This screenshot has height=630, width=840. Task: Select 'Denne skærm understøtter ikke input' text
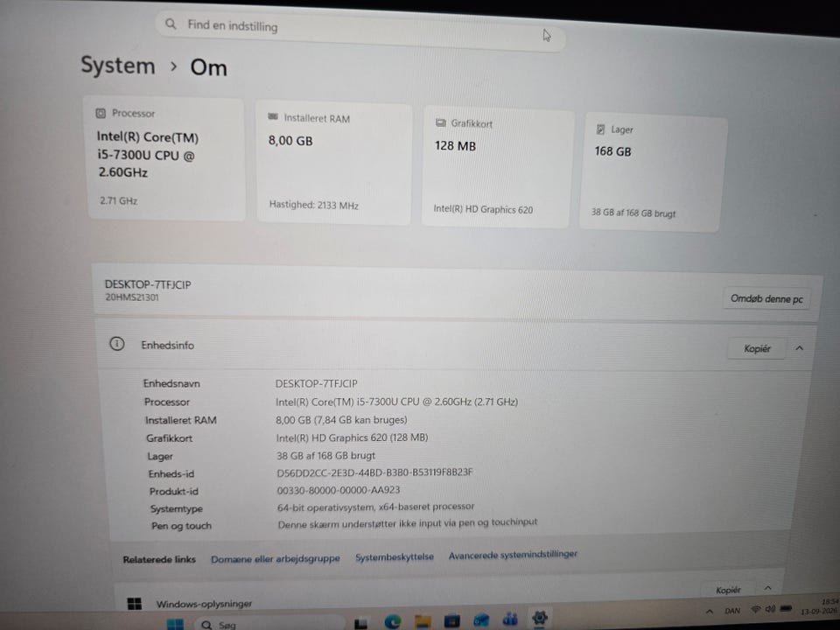pyautogui.click(x=407, y=523)
